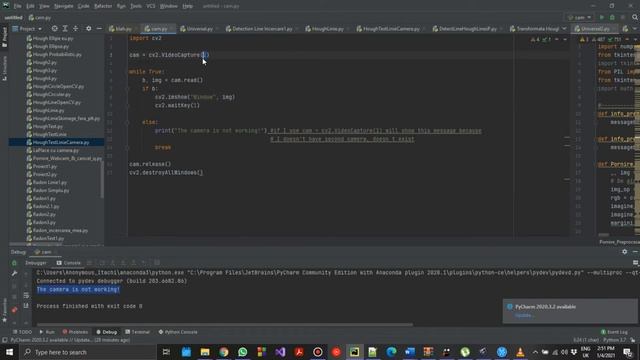Open Chrome from taskbar
Viewport: 640px width, 360px height.
(x=224, y=352)
